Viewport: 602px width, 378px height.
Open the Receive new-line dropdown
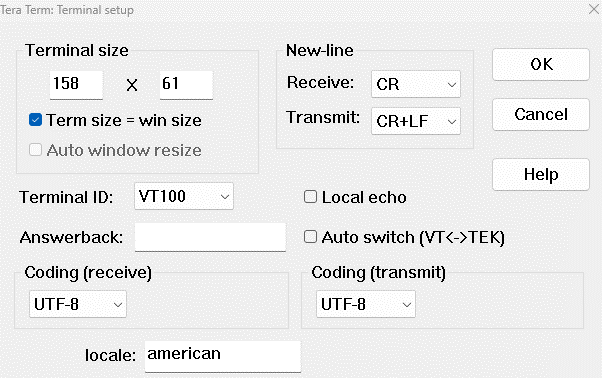click(416, 84)
